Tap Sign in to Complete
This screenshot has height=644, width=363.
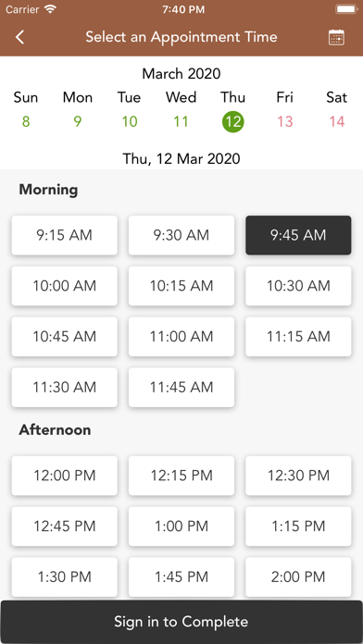pos(181,622)
